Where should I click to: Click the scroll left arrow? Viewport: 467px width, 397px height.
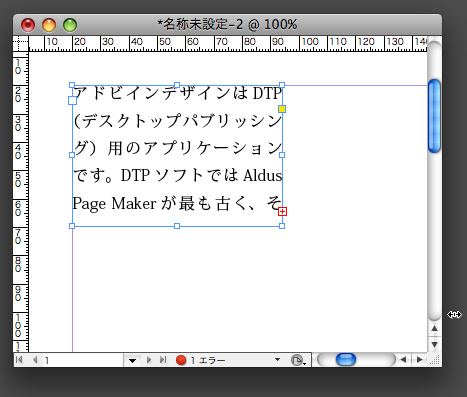(403, 360)
